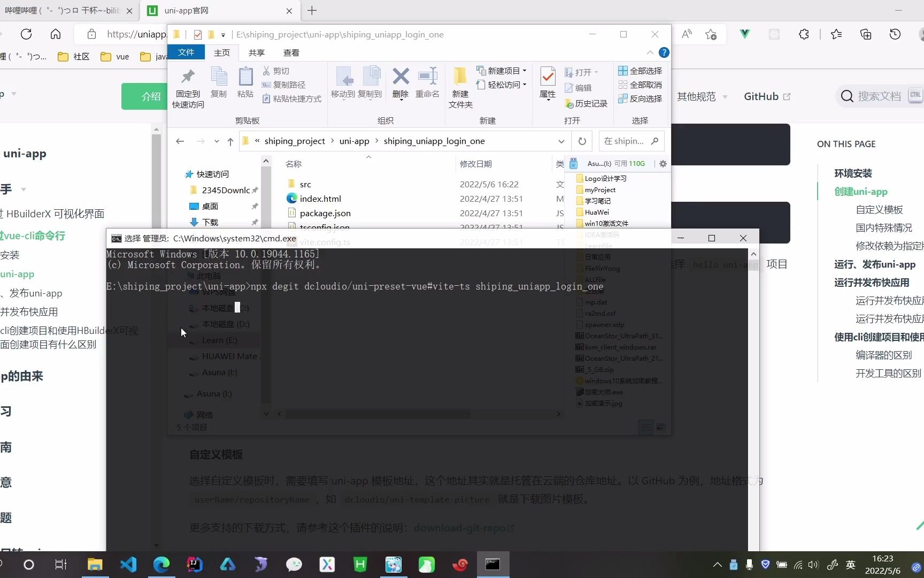Switch to the 共享 ribbon tab

pos(256,52)
